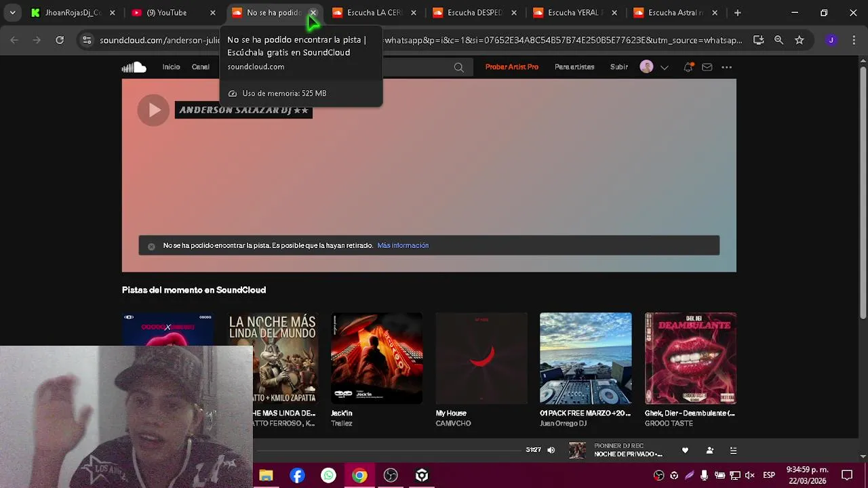Open the zoom magnifier icon in address bar
This screenshot has width=868, height=488.
click(778, 40)
